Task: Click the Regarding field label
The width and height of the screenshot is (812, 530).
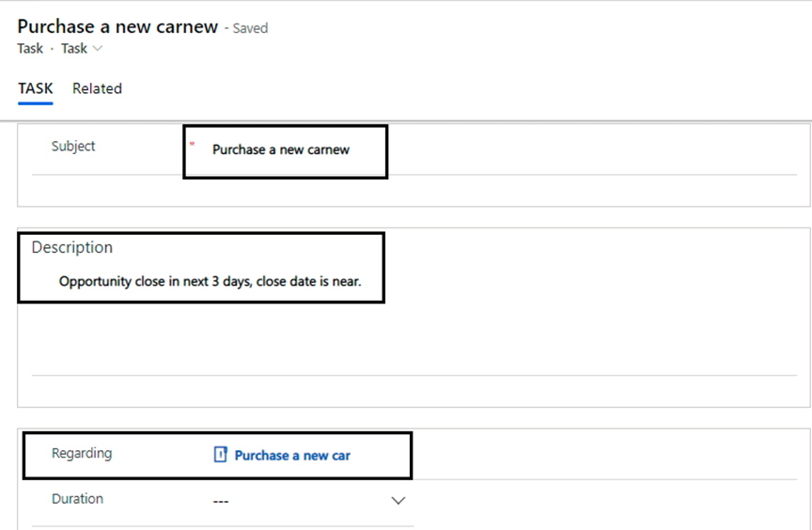Action: (x=82, y=453)
